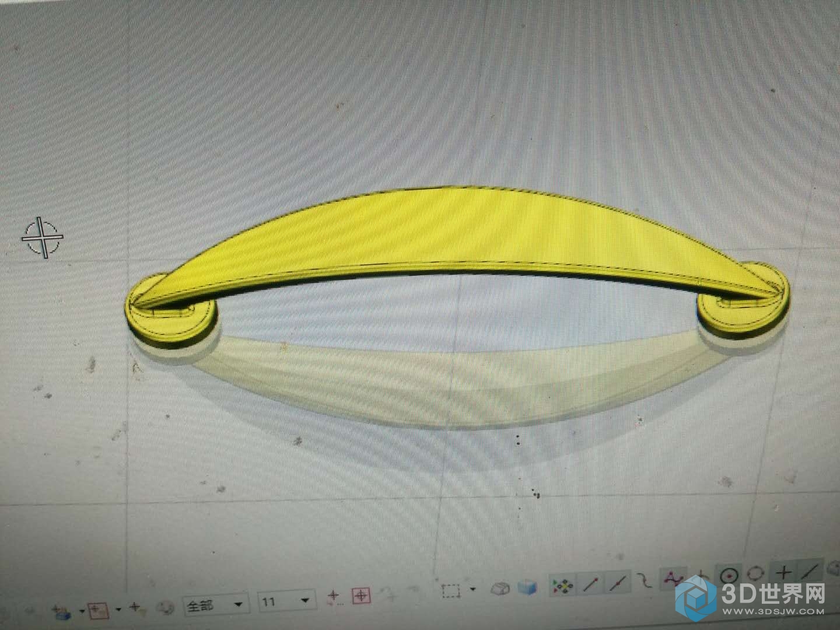
Task: Click the red framed crosshair icon after the 11 dropdown
Action: [362, 596]
